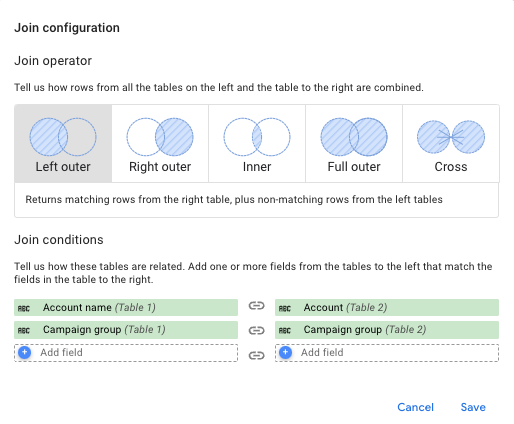Select the Left outer label option

(63, 167)
